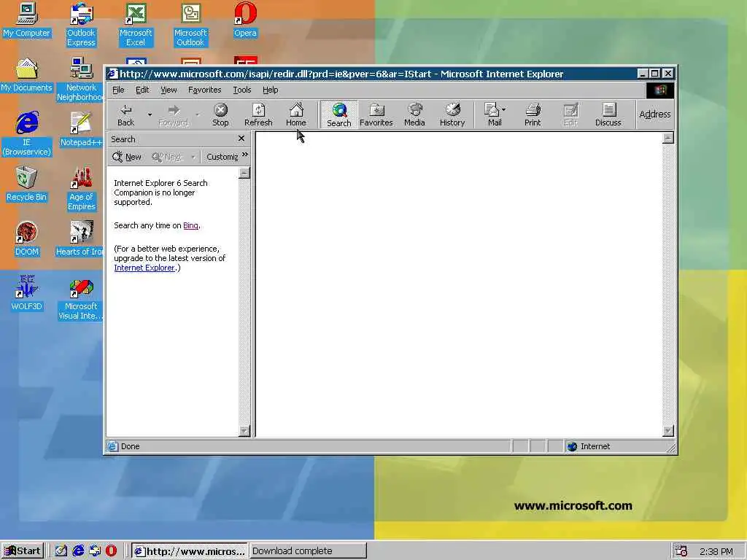Go to the Home page

pyautogui.click(x=296, y=114)
